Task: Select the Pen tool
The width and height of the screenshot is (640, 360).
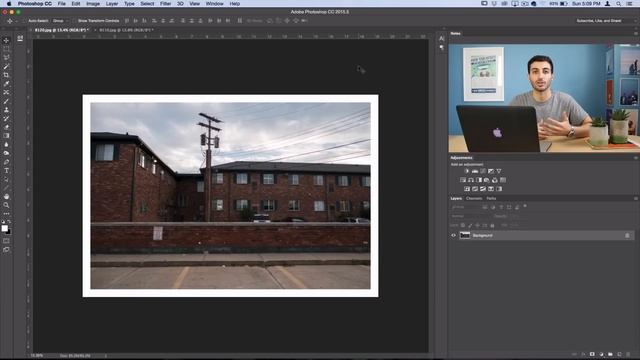Action: (x=6, y=162)
